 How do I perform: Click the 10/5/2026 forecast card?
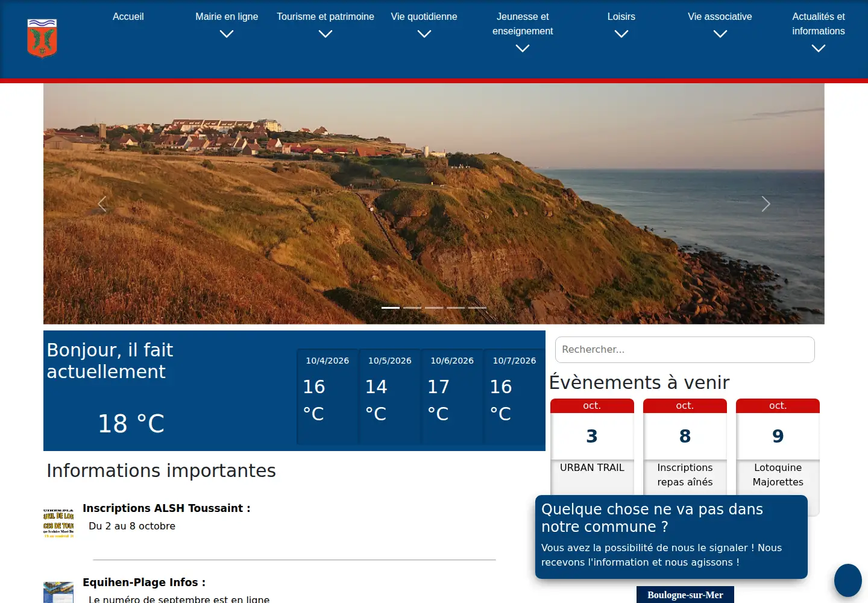coord(390,397)
